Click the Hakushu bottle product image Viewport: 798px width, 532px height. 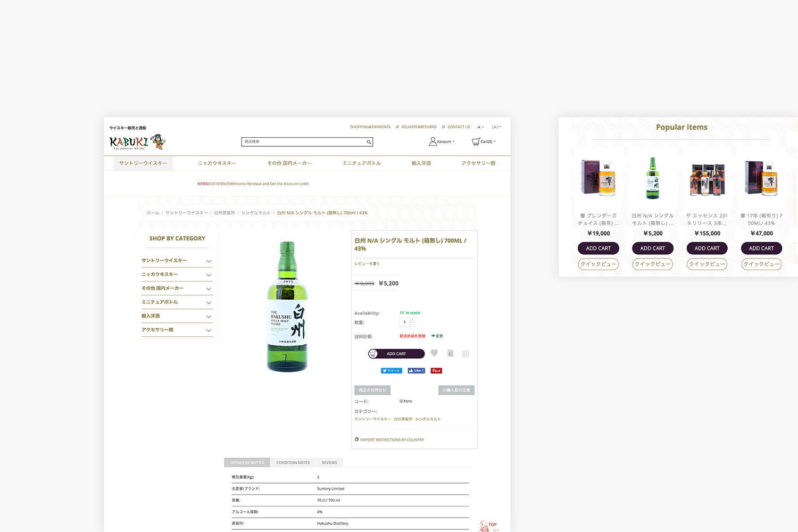[287, 307]
